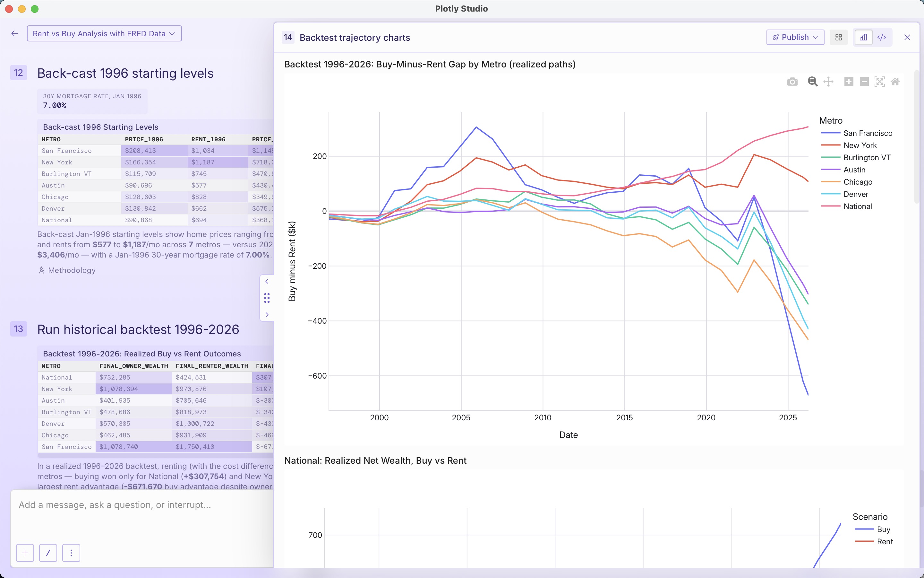This screenshot has width=924, height=578.
Task: Open the 'Back-cast 1996 starting levels' step heading
Action: click(125, 73)
